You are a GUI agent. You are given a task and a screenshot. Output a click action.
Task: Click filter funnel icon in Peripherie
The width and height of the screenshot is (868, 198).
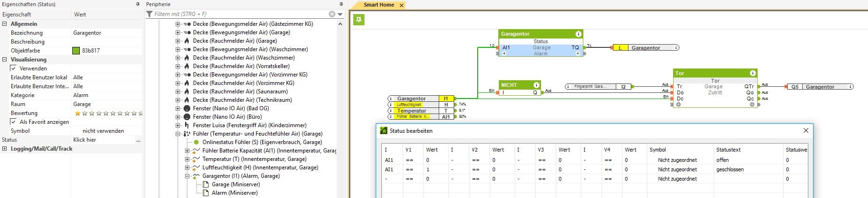pyautogui.click(x=149, y=14)
